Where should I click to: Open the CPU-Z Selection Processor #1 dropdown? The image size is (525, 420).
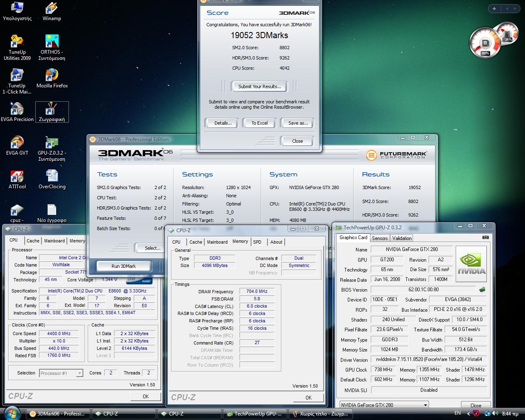[x=61, y=373]
